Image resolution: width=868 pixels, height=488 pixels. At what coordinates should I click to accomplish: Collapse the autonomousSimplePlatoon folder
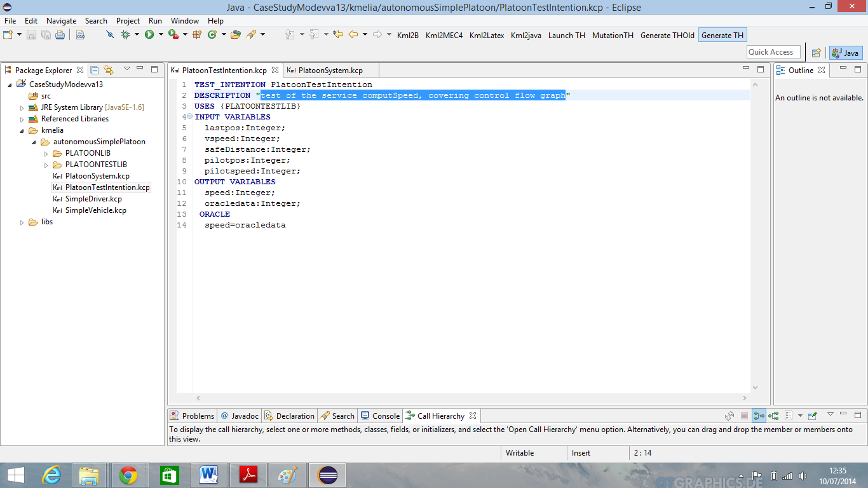[x=34, y=142]
